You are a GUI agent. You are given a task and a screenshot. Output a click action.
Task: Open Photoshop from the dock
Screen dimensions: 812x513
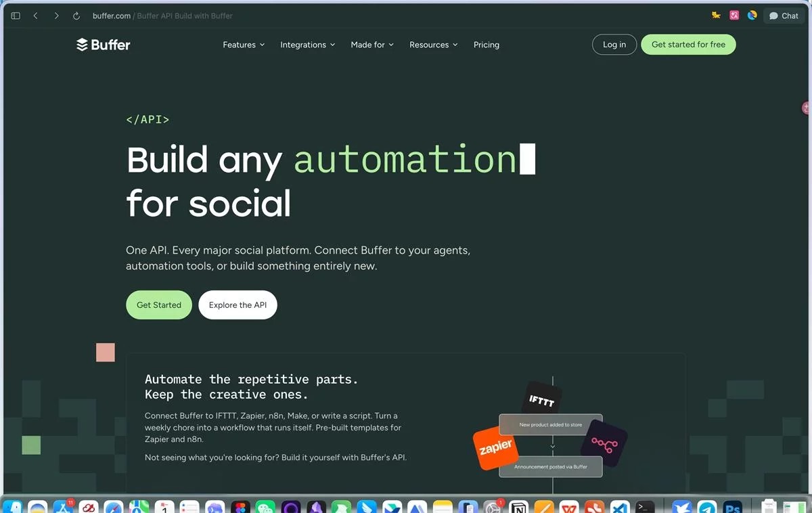click(732, 507)
